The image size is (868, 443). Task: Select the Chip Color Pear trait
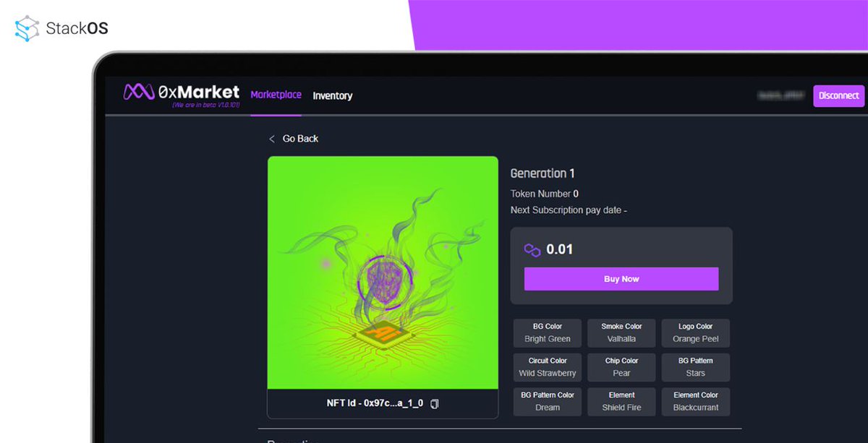click(x=621, y=367)
